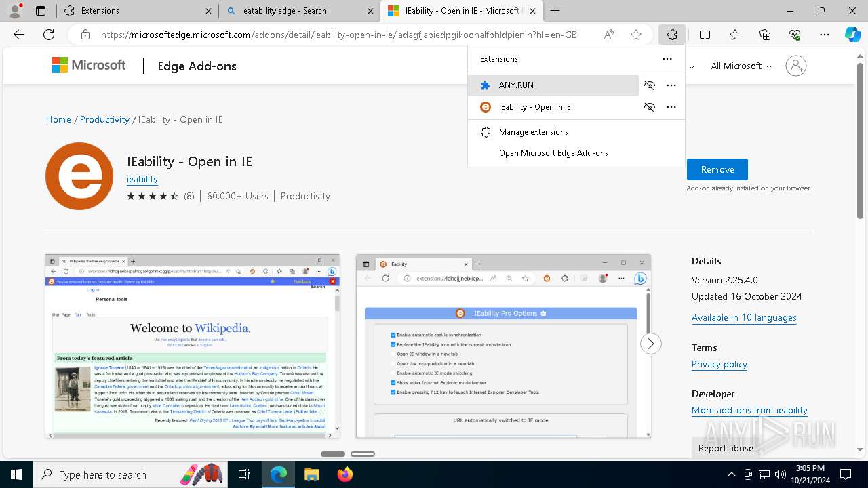Open More add-ons from ieability link

[x=749, y=410]
